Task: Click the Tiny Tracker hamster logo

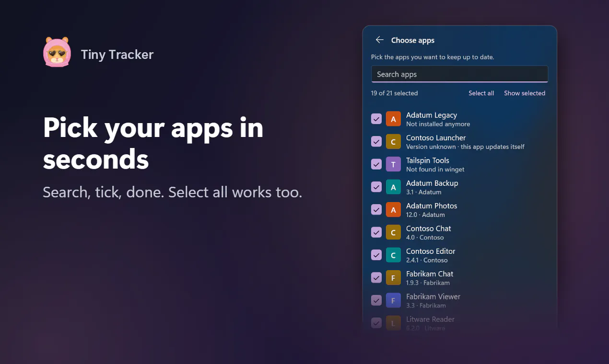Action: tap(57, 52)
